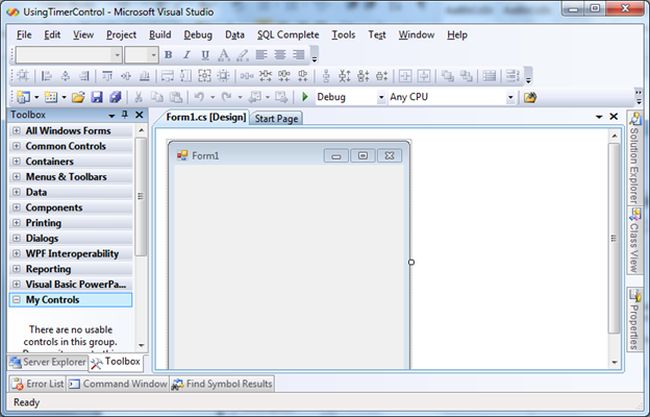This screenshot has width=650, height=417.
Task: Center-justify text in format toolbar
Action: (x=280, y=55)
